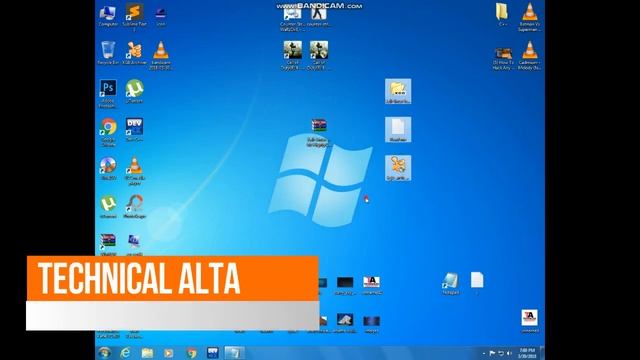Play the Batman Vs Superman VLC file
The image size is (640, 360).
[529, 16]
